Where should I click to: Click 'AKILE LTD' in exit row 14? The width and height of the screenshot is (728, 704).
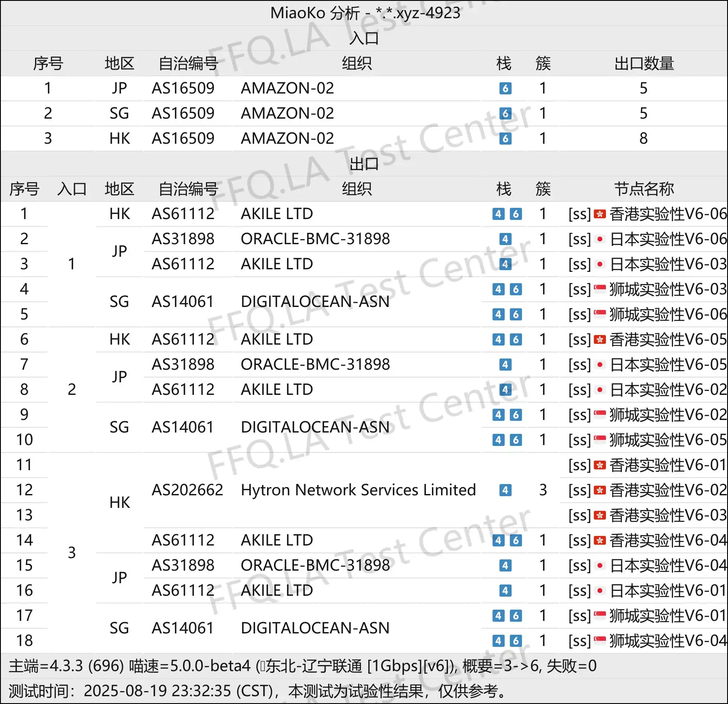277,540
